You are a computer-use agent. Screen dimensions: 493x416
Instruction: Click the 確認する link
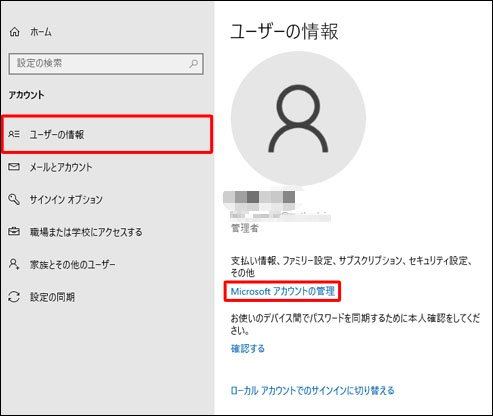tap(248, 348)
